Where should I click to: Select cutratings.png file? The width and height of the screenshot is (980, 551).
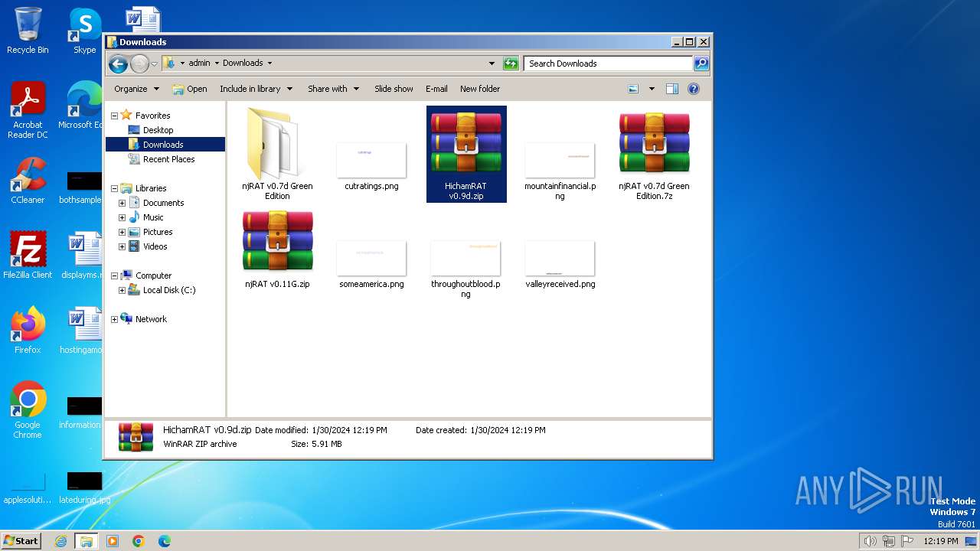[371, 167]
